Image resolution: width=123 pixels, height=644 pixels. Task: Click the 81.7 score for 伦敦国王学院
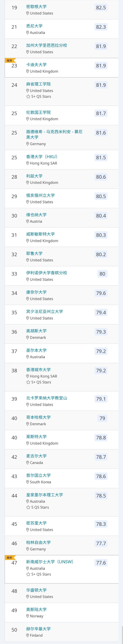[x=101, y=114]
